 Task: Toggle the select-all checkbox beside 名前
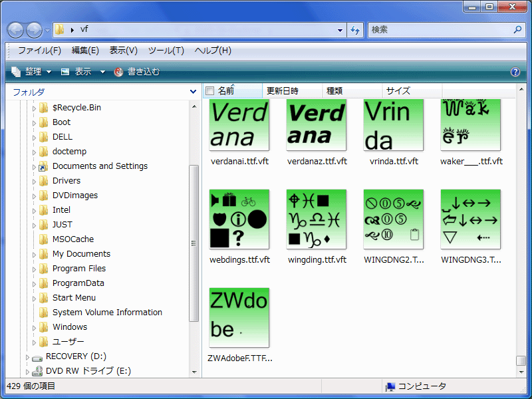pos(210,90)
